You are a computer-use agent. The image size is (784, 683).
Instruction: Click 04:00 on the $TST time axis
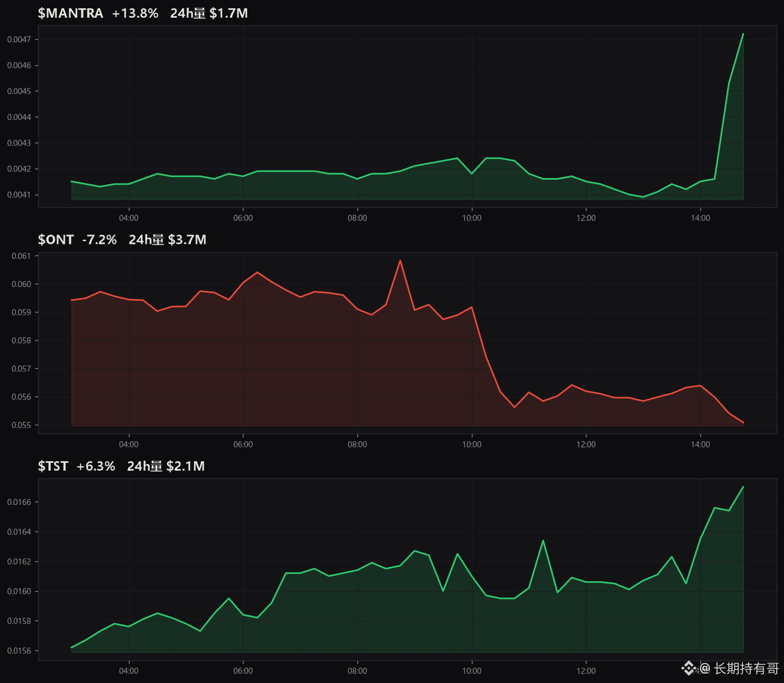(x=129, y=671)
